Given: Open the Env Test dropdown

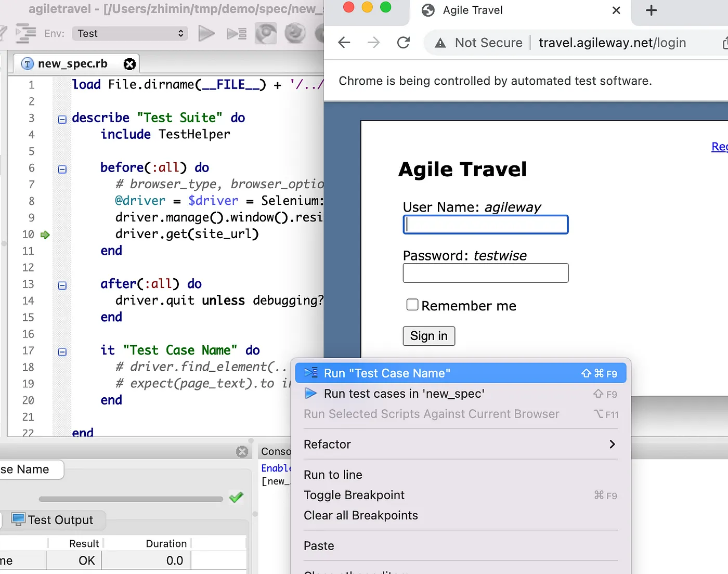Looking at the screenshot, I should click(x=129, y=34).
